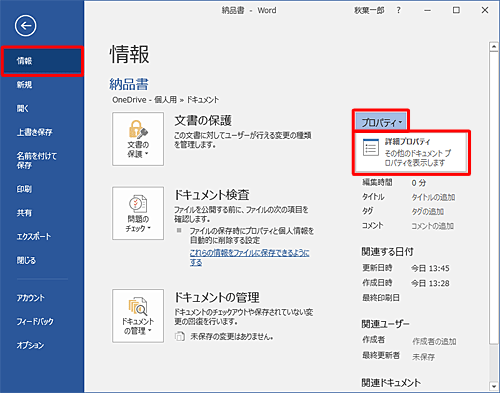Click the 未保存の変更はありません document icon
The height and width of the screenshot is (393, 500).
180,336
